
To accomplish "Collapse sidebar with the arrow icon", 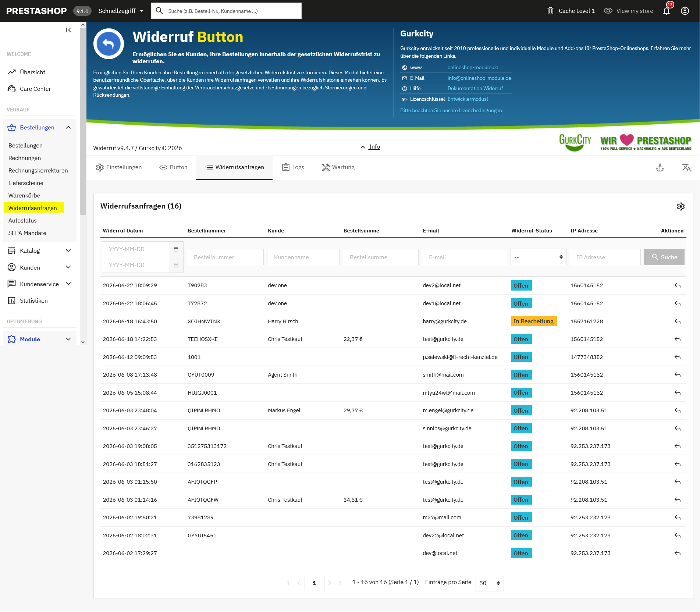I will coord(68,30).
